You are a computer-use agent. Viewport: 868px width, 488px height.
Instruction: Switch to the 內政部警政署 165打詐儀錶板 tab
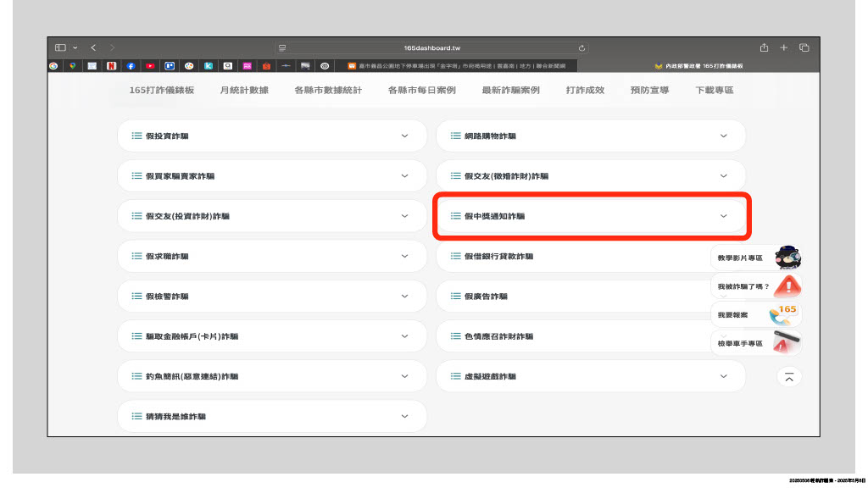coord(698,65)
